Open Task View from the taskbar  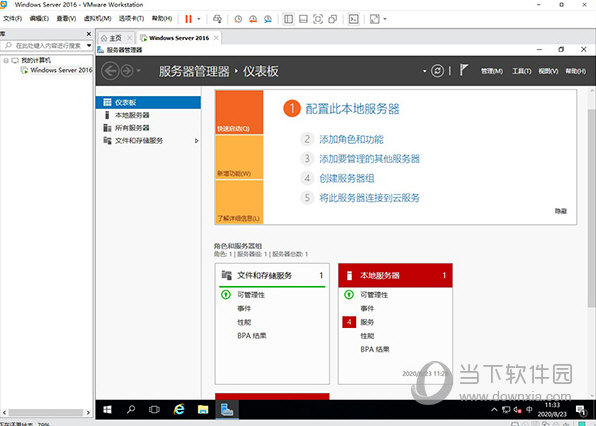pyautogui.click(x=154, y=410)
